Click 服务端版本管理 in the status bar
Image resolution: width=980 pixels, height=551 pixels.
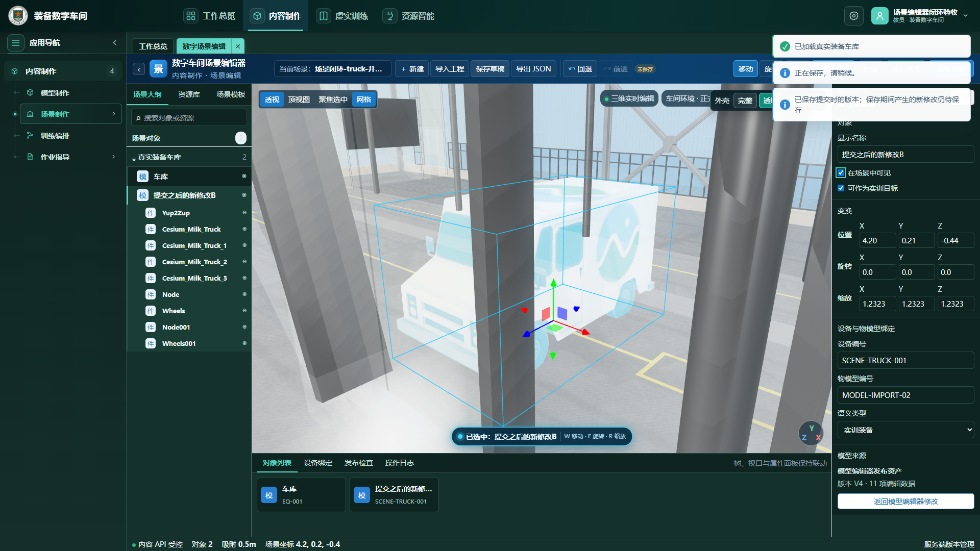point(949,544)
